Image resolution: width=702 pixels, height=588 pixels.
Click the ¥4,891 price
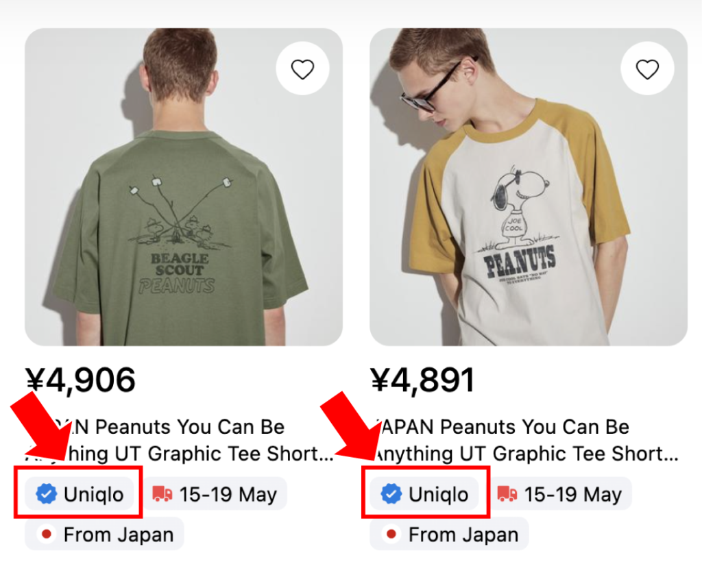(423, 380)
